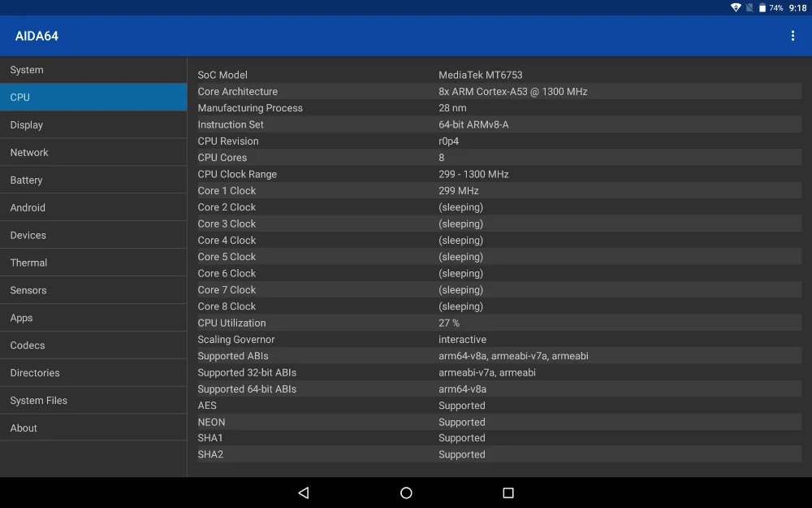Open the Codecs section

(93, 345)
